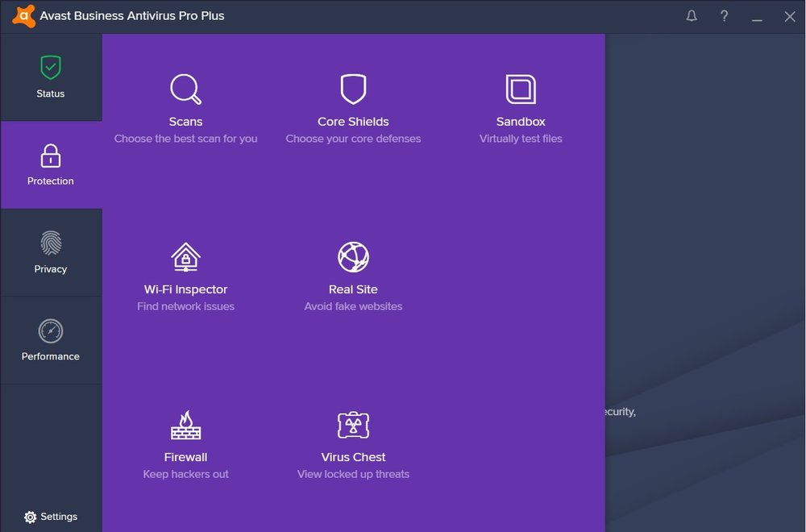Minimize the Avast window

[757, 16]
